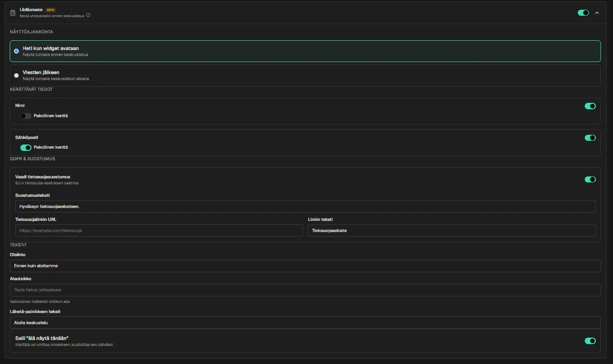Turn off the Nimi field toggle
Viewport: 613px width, 364px height.
(x=590, y=106)
